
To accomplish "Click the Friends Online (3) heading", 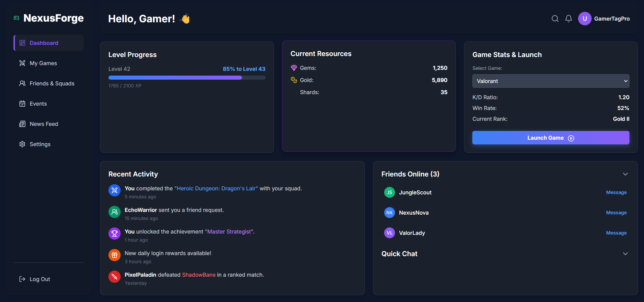I will pos(411,174).
